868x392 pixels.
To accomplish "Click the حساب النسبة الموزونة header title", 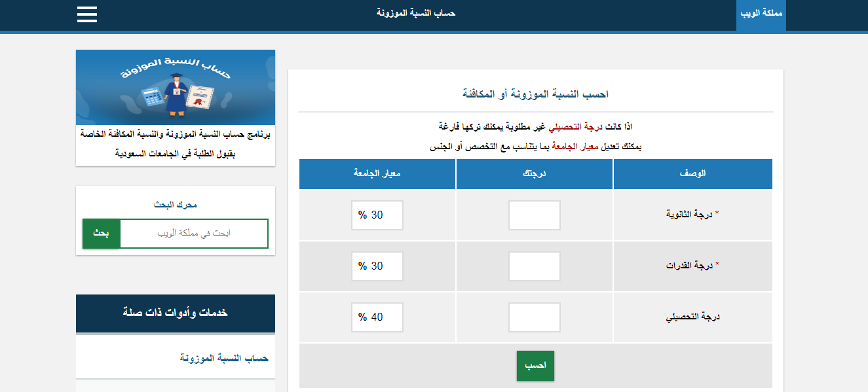I will (416, 13).
